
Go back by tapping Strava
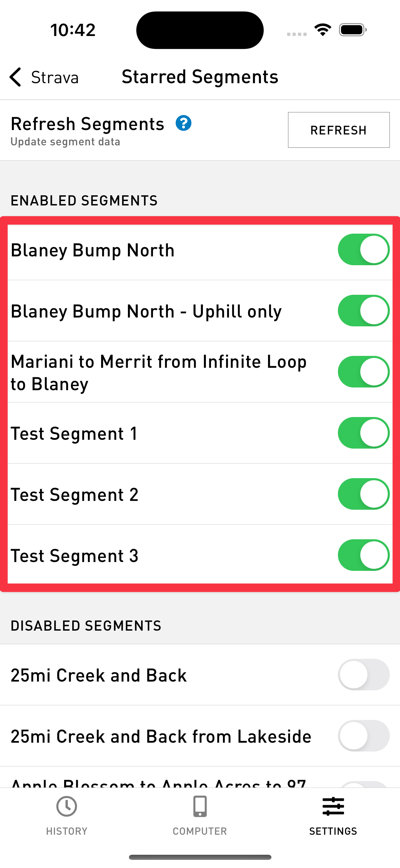click(55, 77)
